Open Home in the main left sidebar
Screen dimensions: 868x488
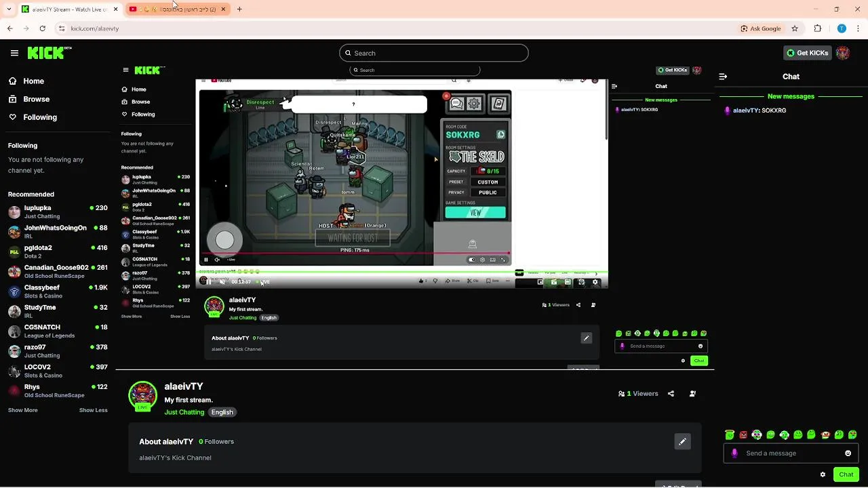[33, 81]
